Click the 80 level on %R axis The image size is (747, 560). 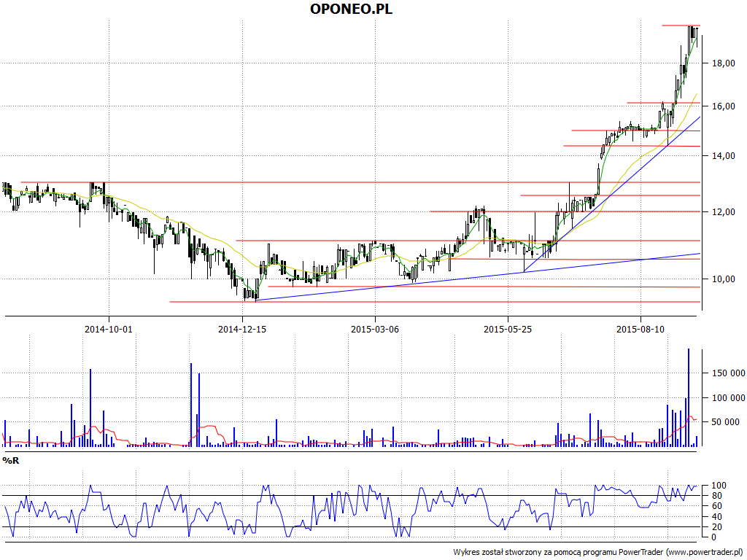coord(716,496)
